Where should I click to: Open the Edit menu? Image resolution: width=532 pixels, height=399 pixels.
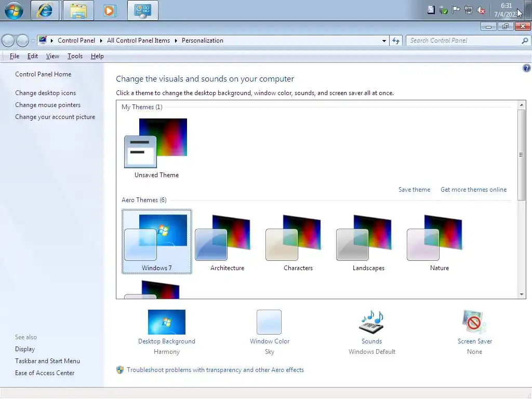(x=33, y=56)
